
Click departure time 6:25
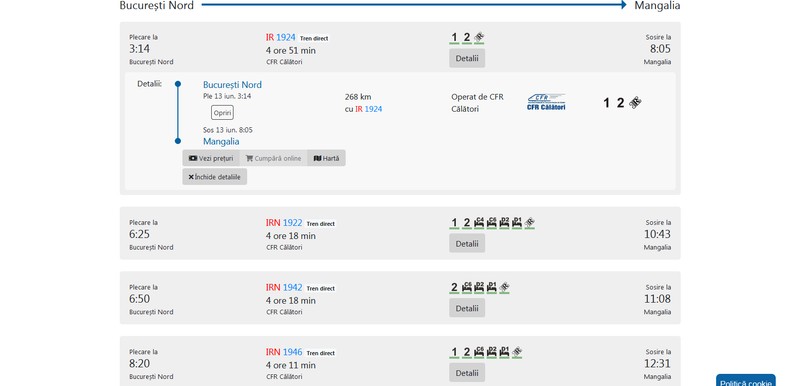[139, 235]
